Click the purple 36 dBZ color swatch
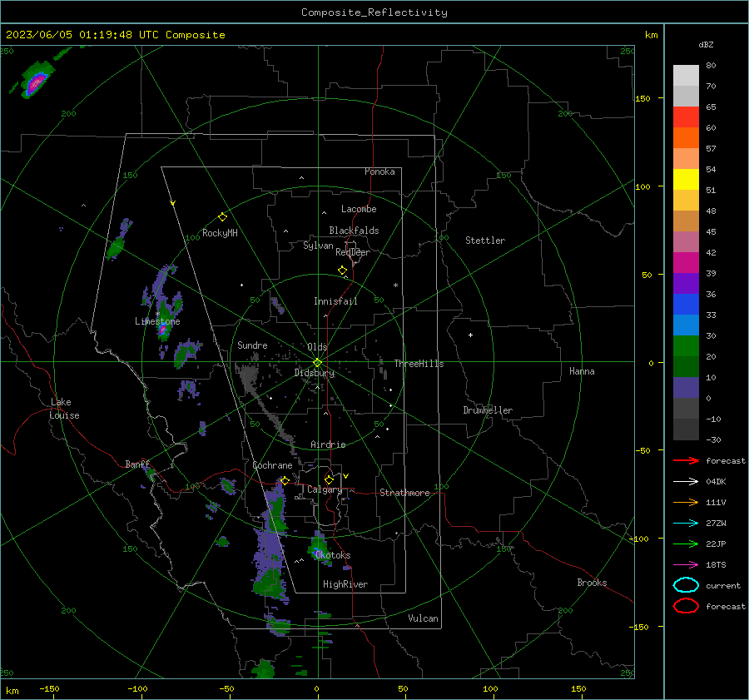This screenshot has height=700, width=749. [686, 284]
